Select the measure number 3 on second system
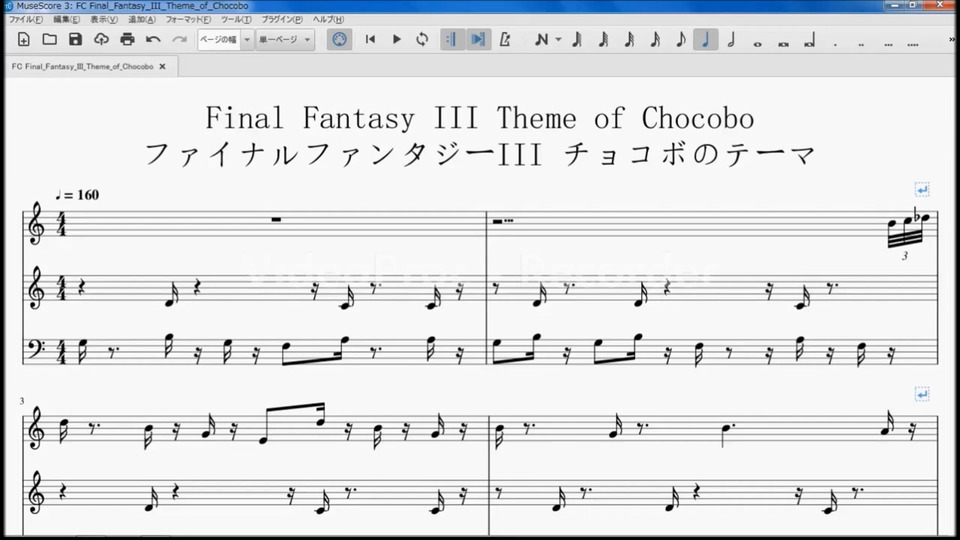 coord(21,401)
